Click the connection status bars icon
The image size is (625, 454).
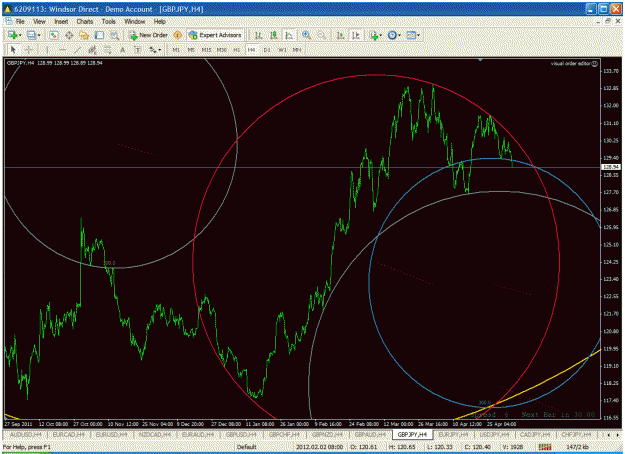pos(544,447)
